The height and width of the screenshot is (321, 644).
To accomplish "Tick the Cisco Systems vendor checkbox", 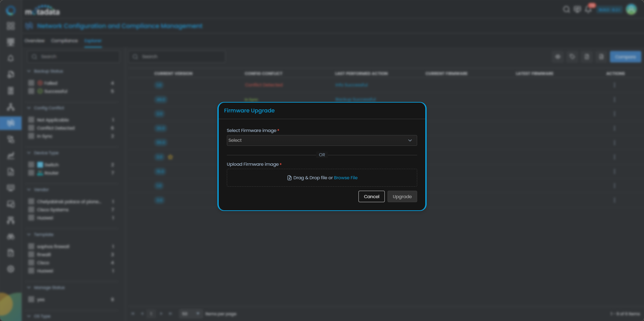I will [31, 210].
